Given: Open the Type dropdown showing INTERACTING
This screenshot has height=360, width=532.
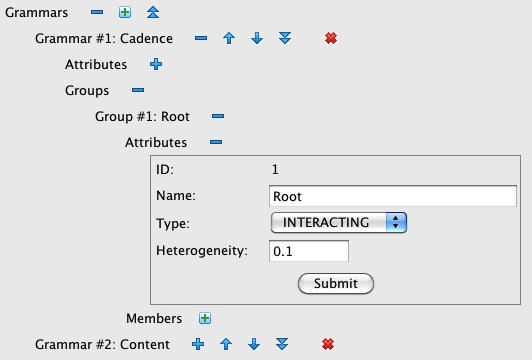Looking at the screenshot, I should pyautogui.click(x=339, y=223).
